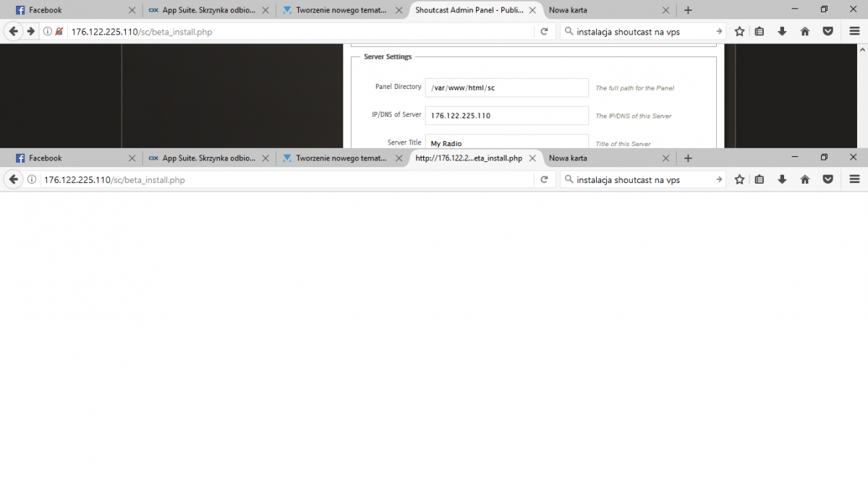
Task: Switch to Facebook tab in upper window
Action: pyautogui.click(x=75, y=10)
